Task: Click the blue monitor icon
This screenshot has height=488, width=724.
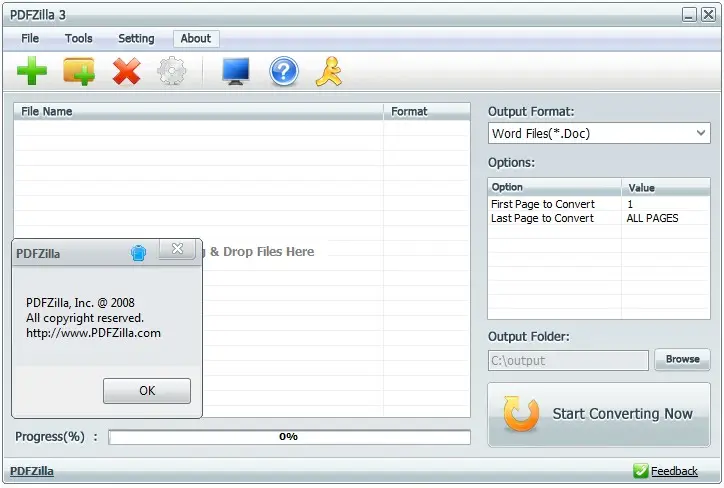Action: pos(236,71)
